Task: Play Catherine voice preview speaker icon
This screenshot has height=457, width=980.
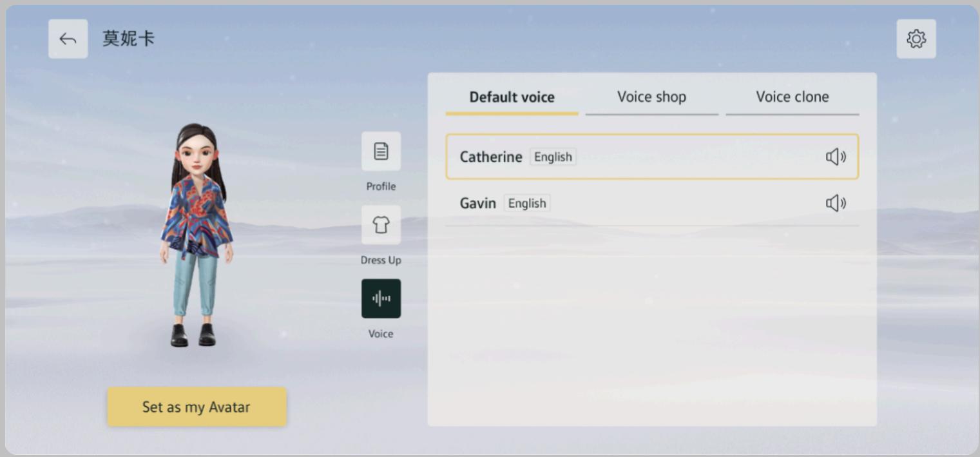Action: pyautogui.click(x=836, y=157)
